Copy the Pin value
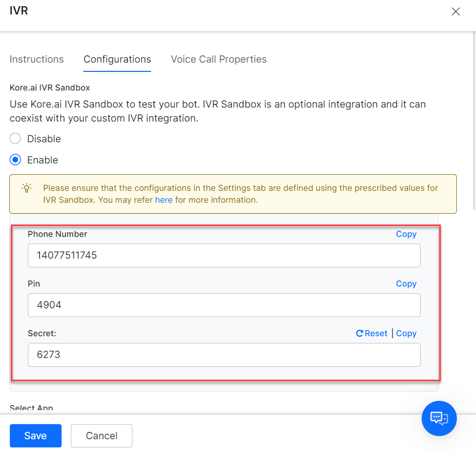 point(406,284)
